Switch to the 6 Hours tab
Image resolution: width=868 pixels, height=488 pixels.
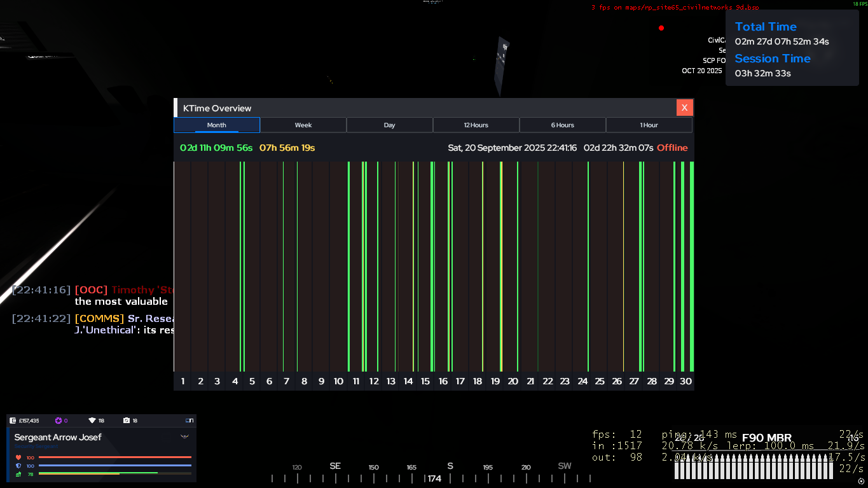[562, 125]
